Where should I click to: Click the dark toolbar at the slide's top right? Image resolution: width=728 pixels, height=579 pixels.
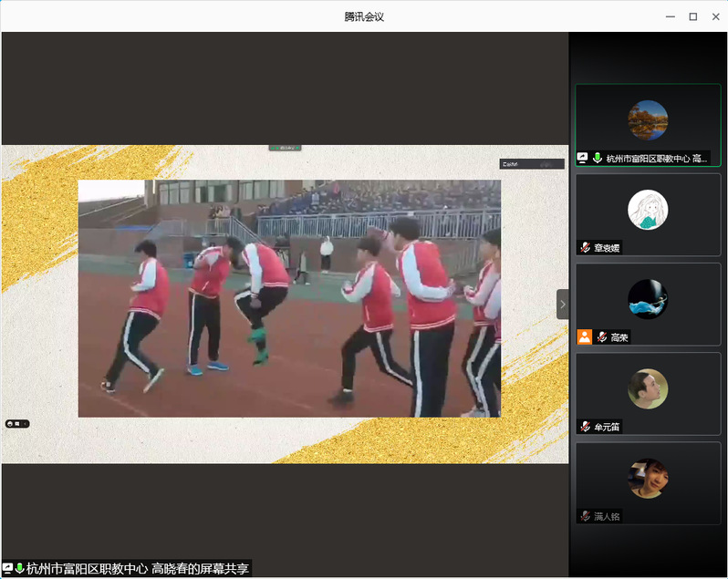click(x=531, y=164)
